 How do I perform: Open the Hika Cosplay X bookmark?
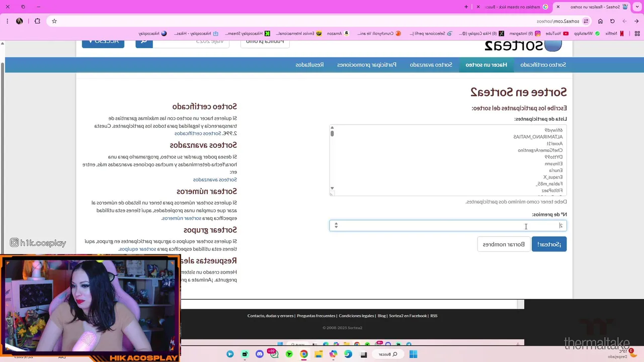click(482, 34)
